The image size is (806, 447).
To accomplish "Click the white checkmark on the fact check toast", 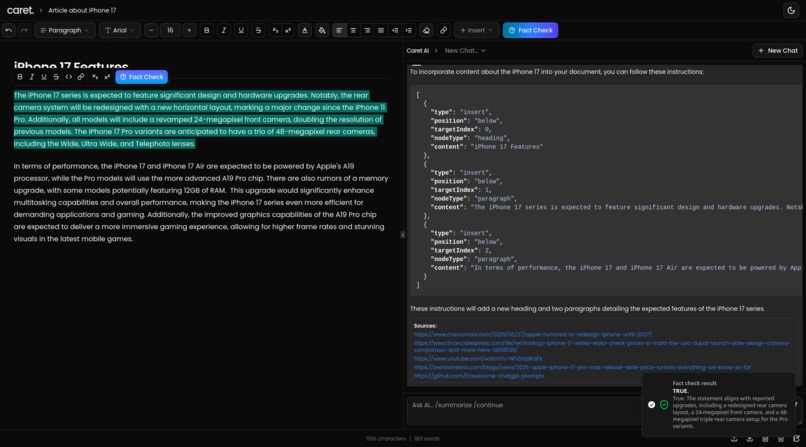I will tap(651, 405).
